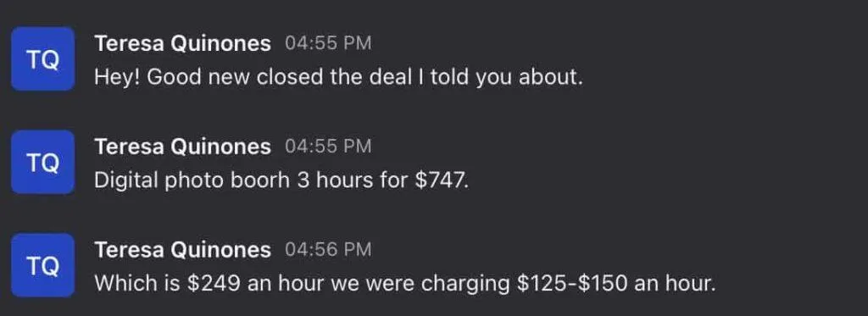Click Teresa Quinones name on the 04:56 PM message
The image size is (868, 316).
pos(183,250)
